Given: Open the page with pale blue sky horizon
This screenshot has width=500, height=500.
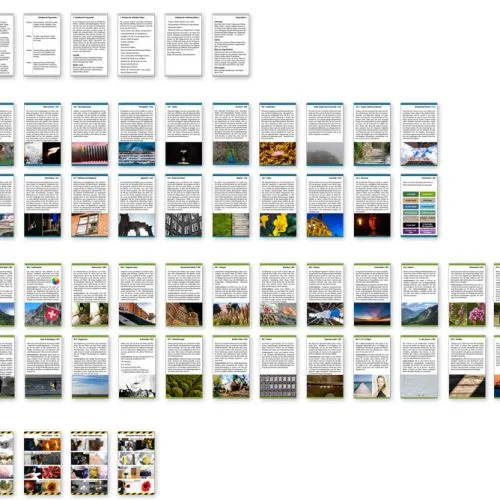Looking at the screenshot, I should [x=90, y=367].
